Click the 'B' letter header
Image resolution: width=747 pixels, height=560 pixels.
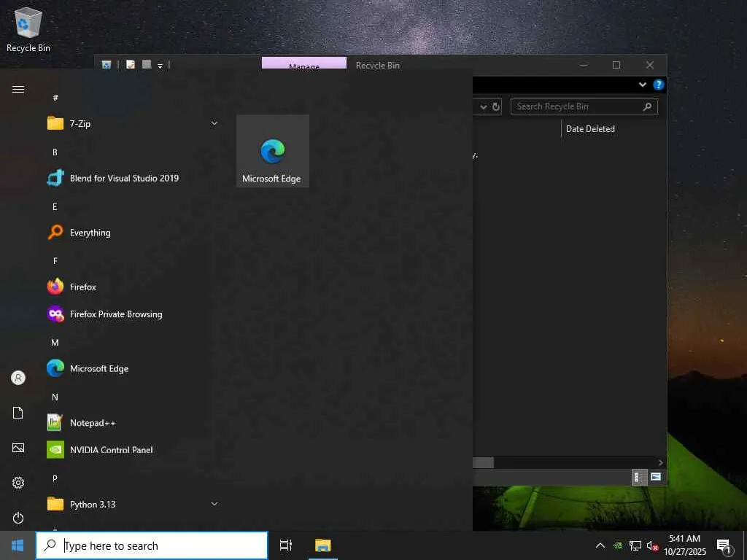point(55,152)
